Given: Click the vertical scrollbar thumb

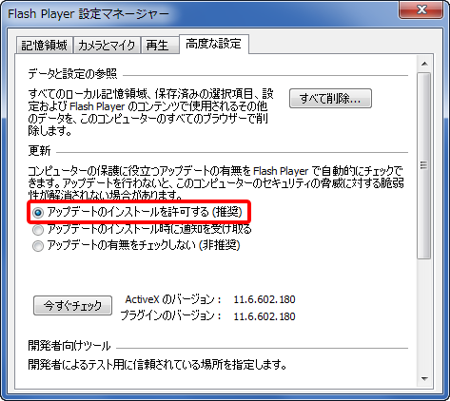Looking at the screenshot, I should coord(424,165).
